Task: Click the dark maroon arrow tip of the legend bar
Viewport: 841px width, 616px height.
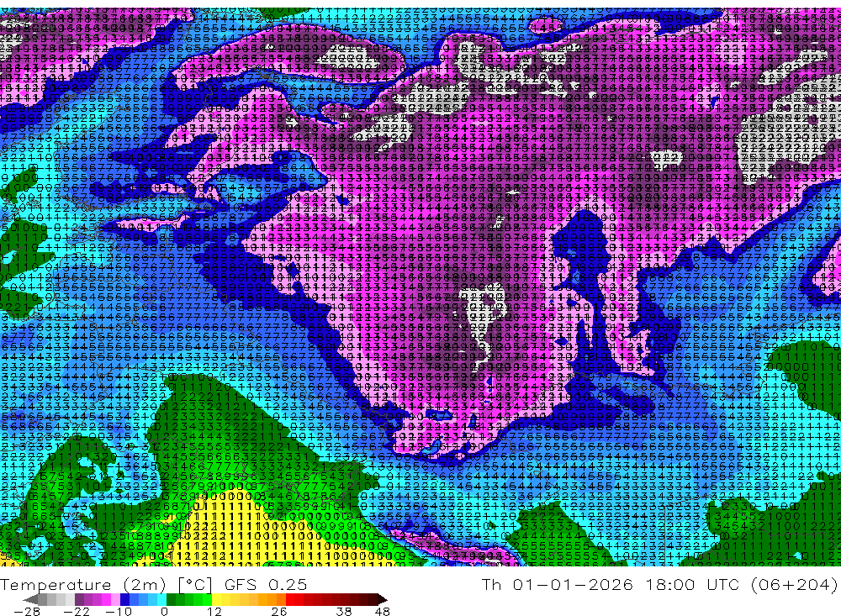Action: tap(383, 600)
